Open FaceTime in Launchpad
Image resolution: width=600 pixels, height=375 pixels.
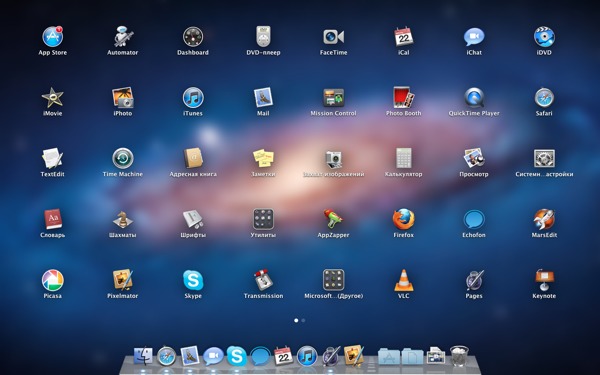pos(333,37)
